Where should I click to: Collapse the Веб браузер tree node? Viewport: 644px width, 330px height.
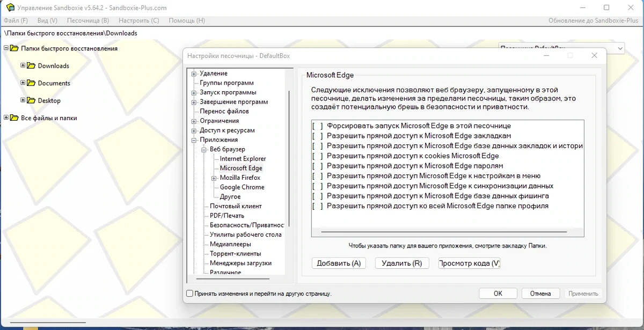point(204,149)
